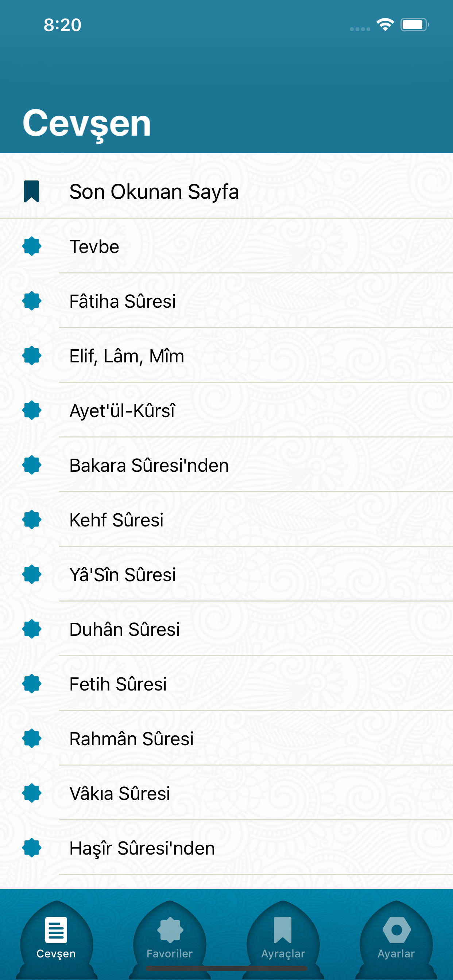Screen dimensions: 453x980
Task: Open the Favoriler tab
Action: coord(170,938)
